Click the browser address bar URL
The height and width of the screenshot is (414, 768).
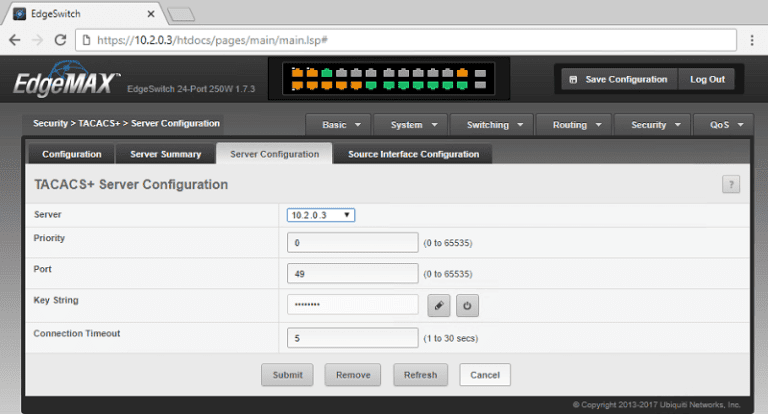407,40
